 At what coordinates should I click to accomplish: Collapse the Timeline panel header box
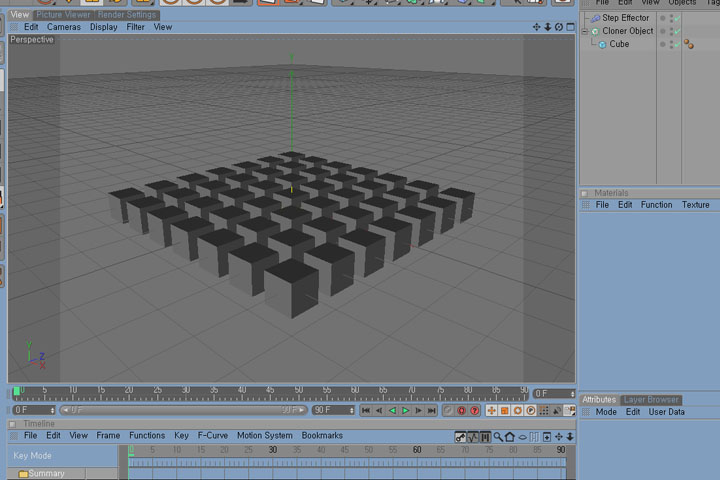(x=13, y=424)
